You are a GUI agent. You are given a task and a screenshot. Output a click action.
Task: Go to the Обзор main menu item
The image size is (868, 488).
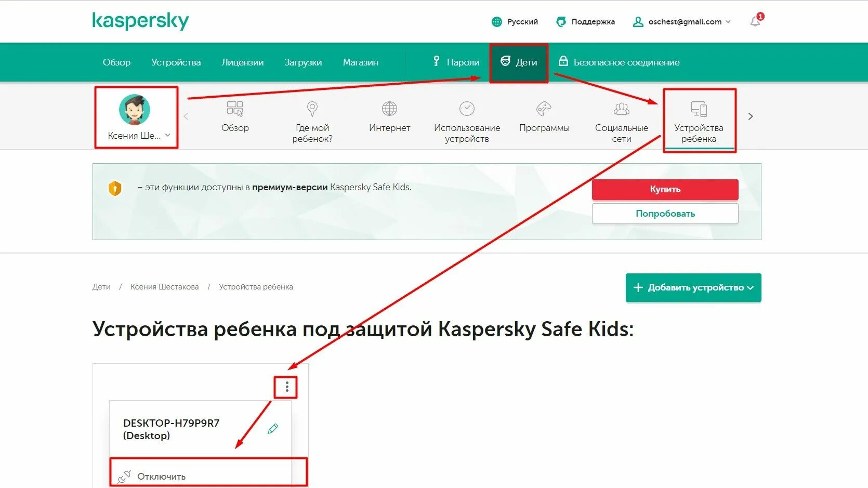[x=116, y=62]
